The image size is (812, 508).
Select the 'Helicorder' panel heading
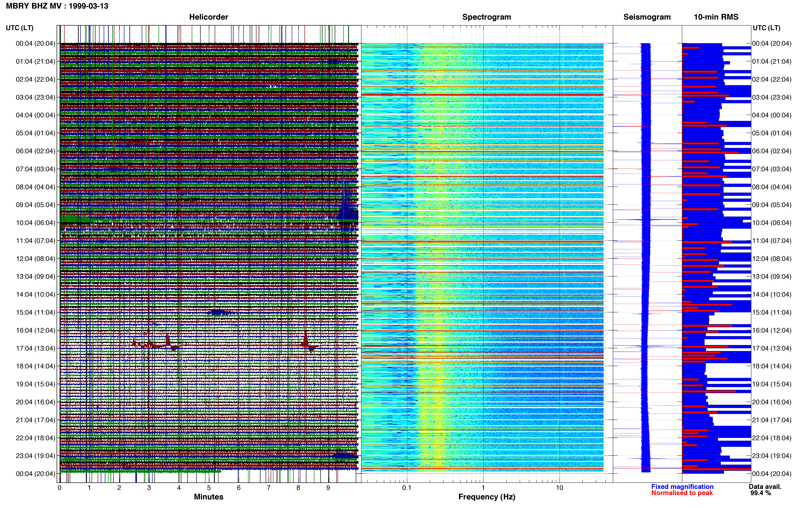tap(209, 17)
